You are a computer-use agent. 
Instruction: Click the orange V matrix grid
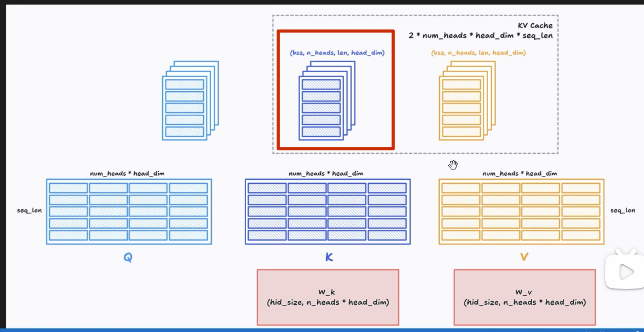[521, 212]
